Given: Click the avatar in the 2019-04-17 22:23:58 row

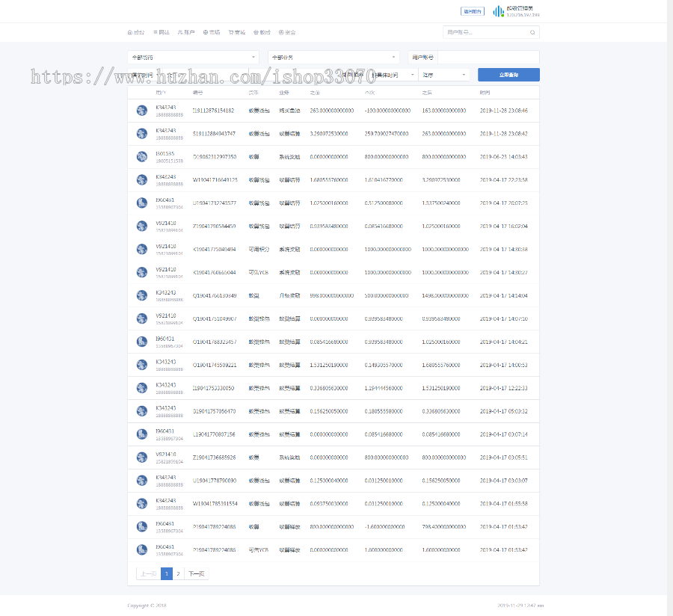Looking at the screenshot, I should 142,180.
